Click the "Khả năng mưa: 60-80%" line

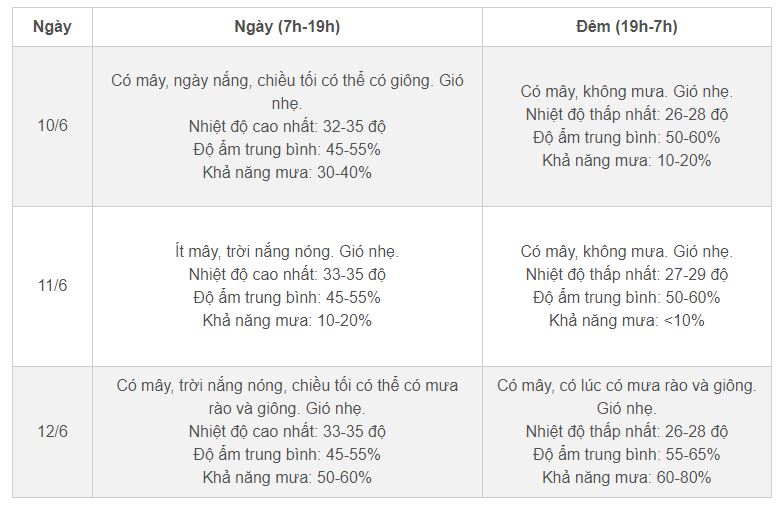click(x=626, y=478)
